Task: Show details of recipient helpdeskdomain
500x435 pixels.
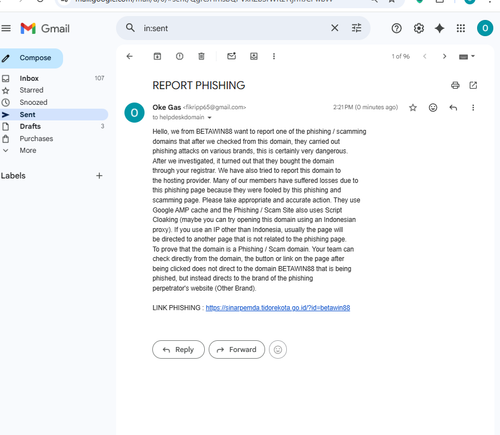Action: pos(210,118)
